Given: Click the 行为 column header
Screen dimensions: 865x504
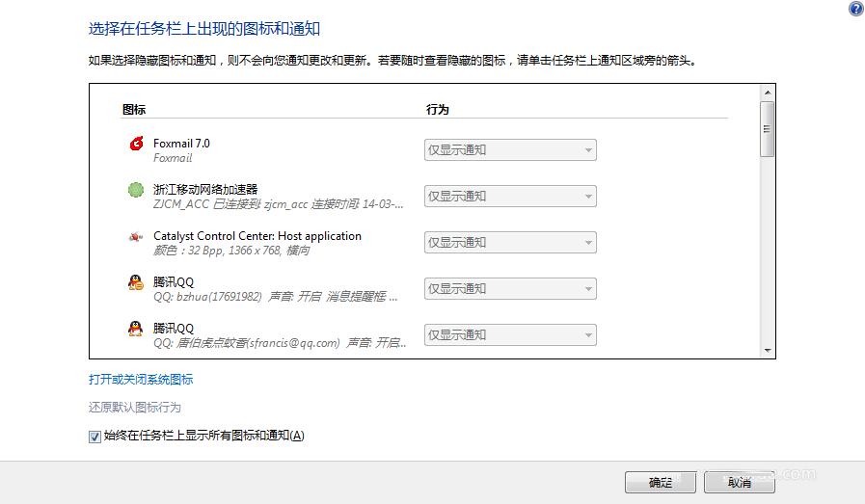Looking at the screenshot, I should click(x=438, y=110).
